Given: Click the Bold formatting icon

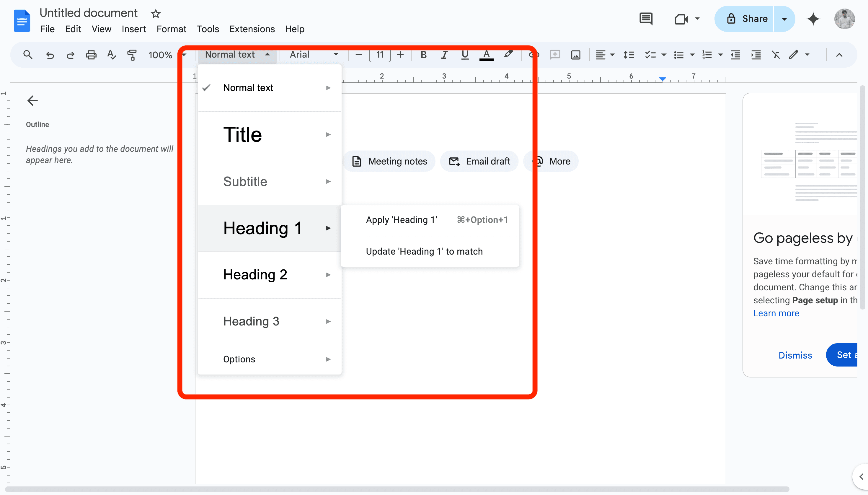Looking at the screenshot, I should point(424,55).
